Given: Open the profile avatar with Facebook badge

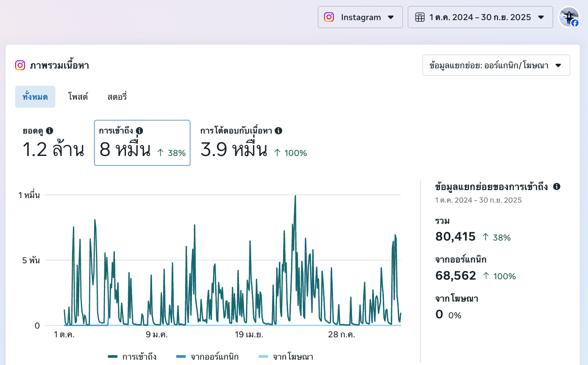Looking at the screenshot, I should click(x=569, y=17).
